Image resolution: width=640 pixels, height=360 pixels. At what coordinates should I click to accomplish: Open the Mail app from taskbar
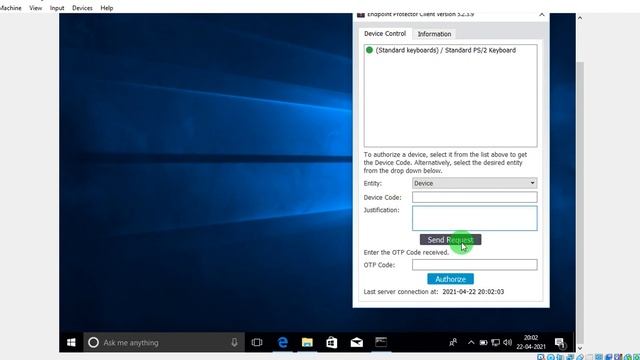[357, 342]
